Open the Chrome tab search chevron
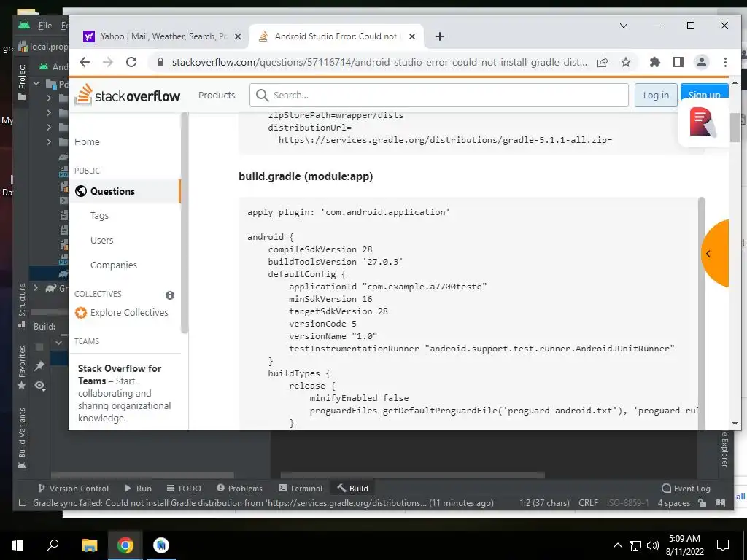The width and height of the screenshot is (747, 560). pyautogui.click(x=623, y=26)
